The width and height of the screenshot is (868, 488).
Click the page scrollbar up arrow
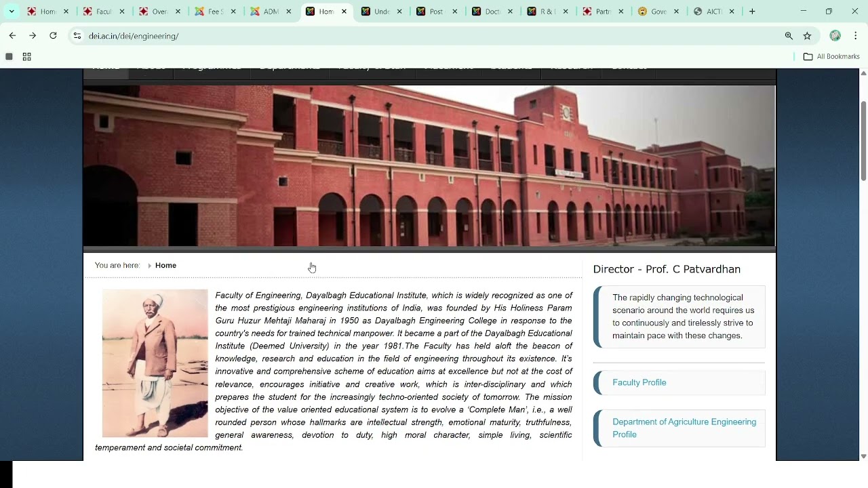[x=863, y=73]
